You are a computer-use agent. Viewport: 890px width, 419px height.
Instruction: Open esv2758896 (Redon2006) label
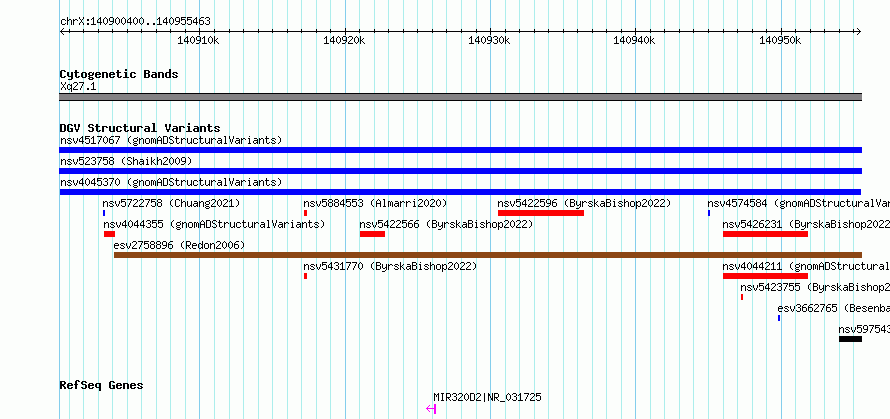(x=179, y=245)
